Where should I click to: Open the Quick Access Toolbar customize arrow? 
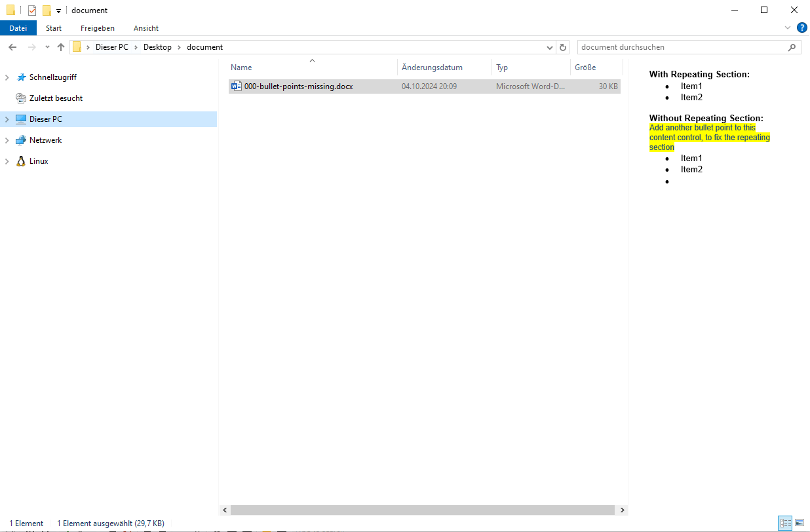[58, 11]
